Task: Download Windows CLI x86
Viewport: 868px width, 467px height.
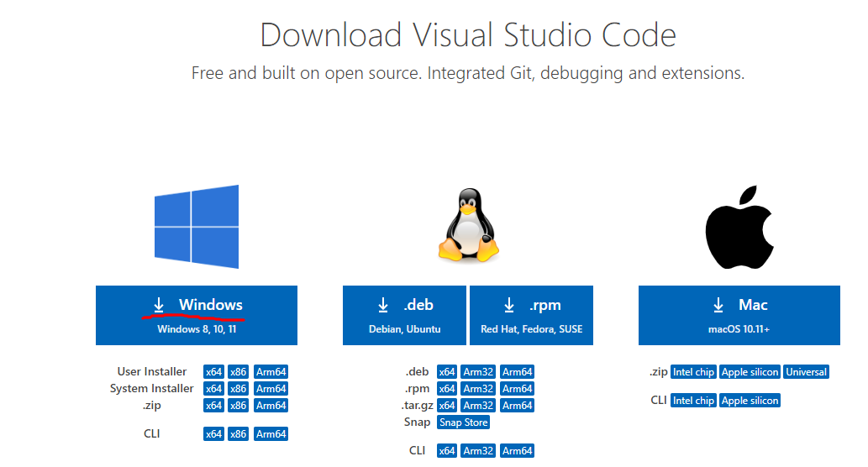Action: pos(238,433)
